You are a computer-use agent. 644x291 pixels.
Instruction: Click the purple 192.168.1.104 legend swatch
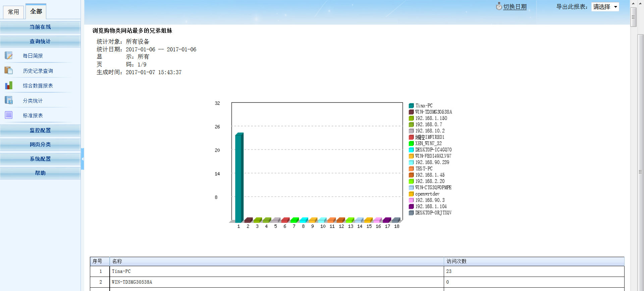411,207
